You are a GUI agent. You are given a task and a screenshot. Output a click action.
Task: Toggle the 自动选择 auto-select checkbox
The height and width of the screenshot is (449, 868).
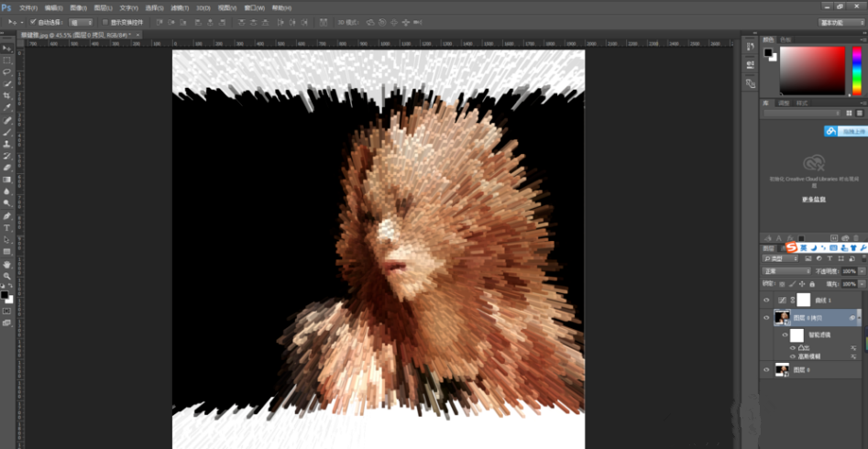[33, 21]
